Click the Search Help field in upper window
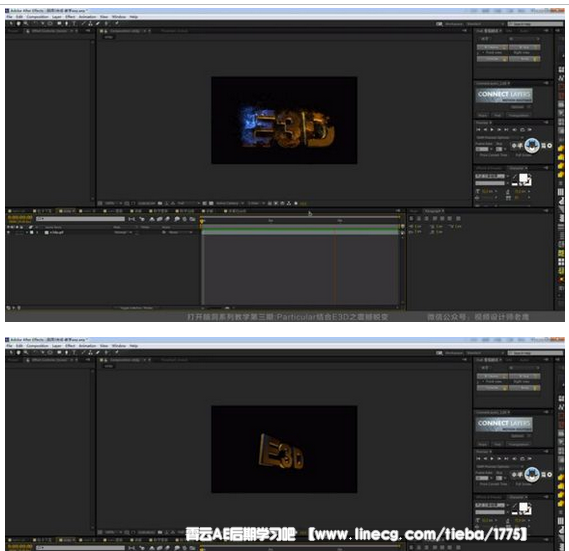 pos(535,24)
